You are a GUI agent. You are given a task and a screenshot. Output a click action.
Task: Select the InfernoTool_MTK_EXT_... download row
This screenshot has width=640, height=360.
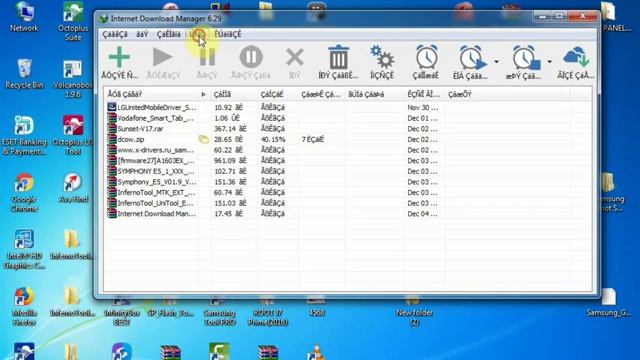[347, 192]
